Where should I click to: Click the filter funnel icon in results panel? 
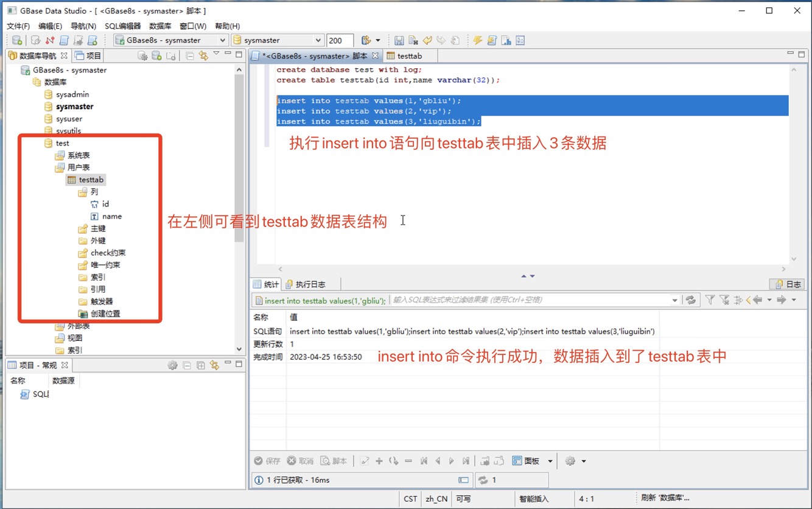pos(710,300)
